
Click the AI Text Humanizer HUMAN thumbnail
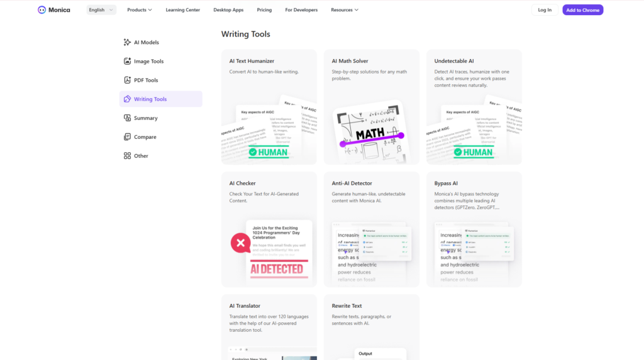click(x=269, y=129)
